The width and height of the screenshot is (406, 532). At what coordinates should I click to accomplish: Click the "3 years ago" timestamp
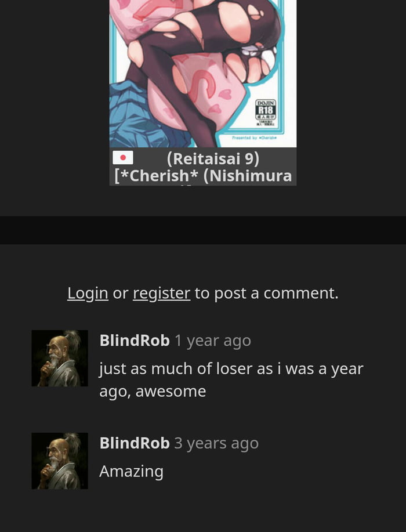(216, 443)
